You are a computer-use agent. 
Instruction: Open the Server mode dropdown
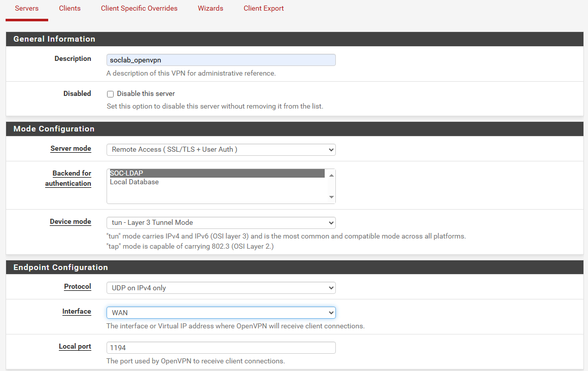coord(221,150)
